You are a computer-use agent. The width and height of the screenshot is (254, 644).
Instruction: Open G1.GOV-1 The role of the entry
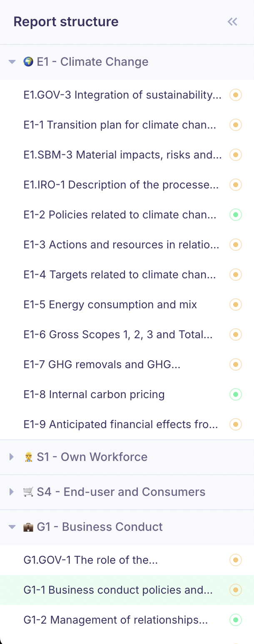[91, 560]
